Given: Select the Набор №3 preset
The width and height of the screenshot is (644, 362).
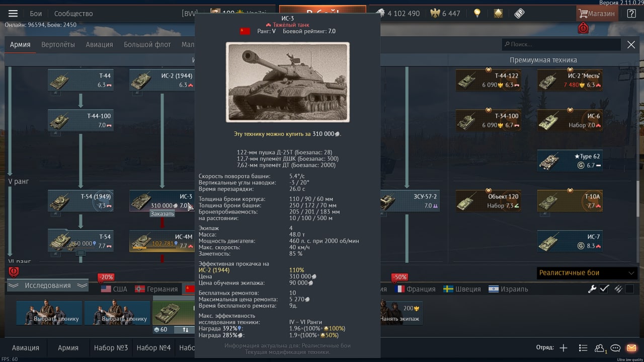Looking at the screenshot, I should (111, 348).
